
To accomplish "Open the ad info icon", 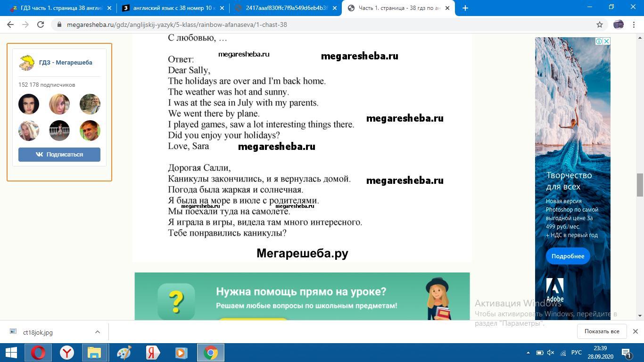I will pos(599,41).
